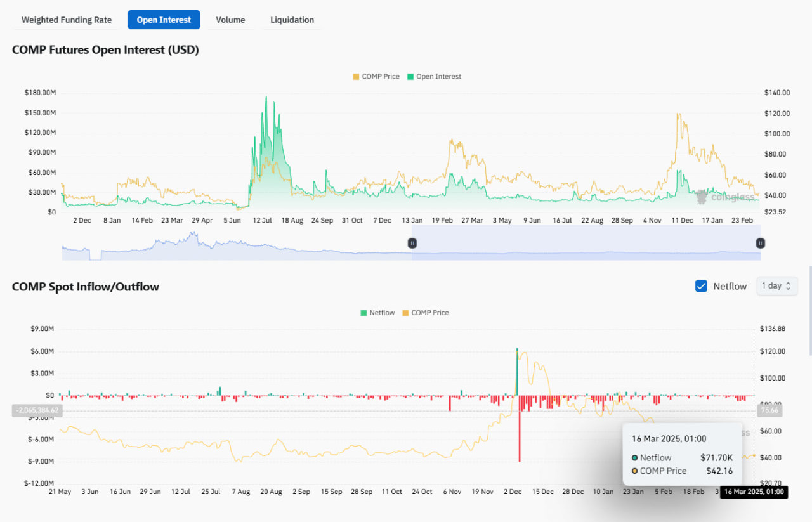Click the selected range area of the zoom slider
Image resolution: width=812 pixels, height=522 pixels.
586,242
